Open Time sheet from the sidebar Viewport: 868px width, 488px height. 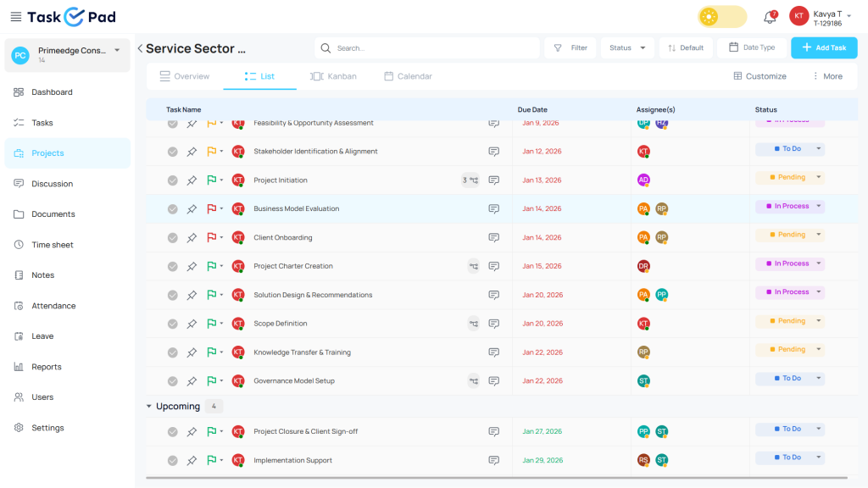53,245
